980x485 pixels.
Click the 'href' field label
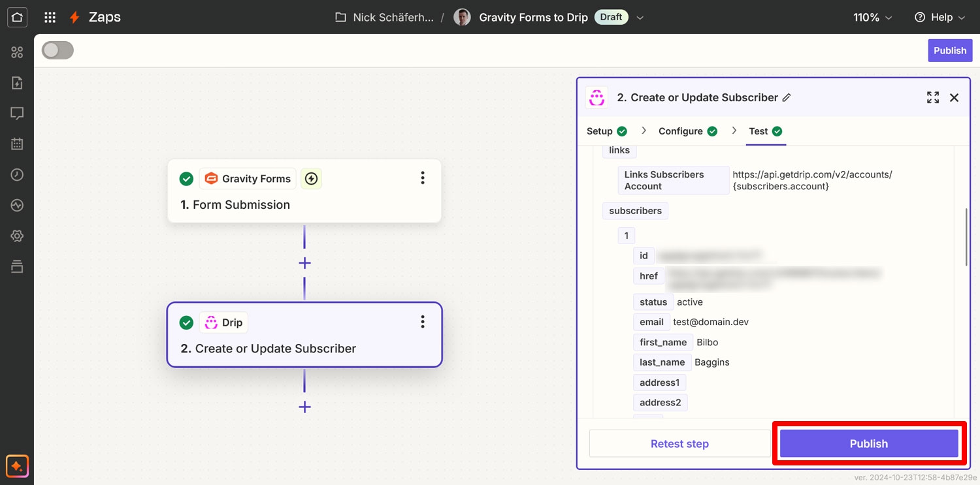tap(649, 276)
